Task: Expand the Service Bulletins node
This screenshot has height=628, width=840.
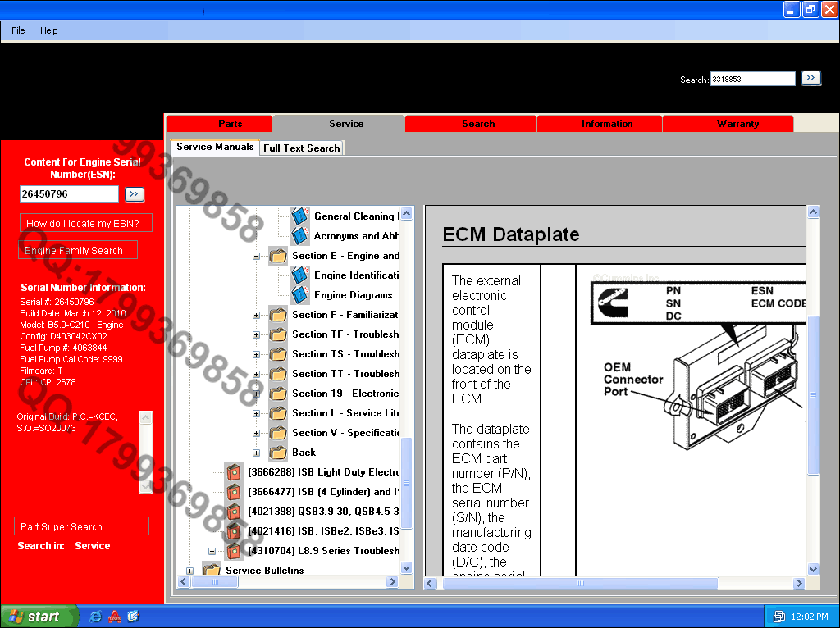Action: coord(190,571)
